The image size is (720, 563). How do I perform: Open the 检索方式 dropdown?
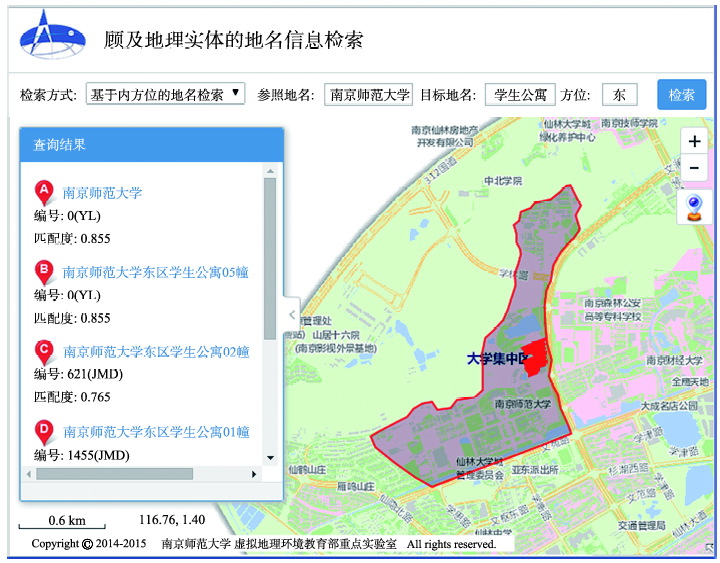(x=165, y=94)
